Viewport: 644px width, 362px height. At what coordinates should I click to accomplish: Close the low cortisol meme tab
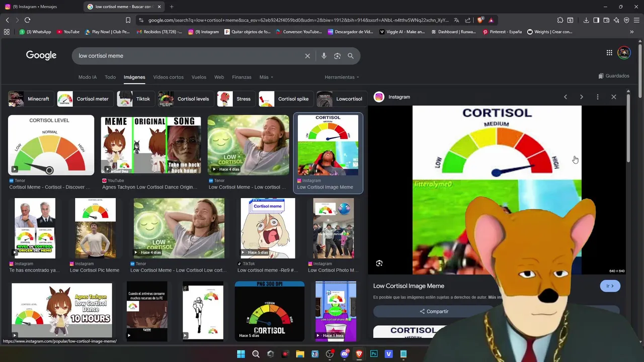[159, 7]
